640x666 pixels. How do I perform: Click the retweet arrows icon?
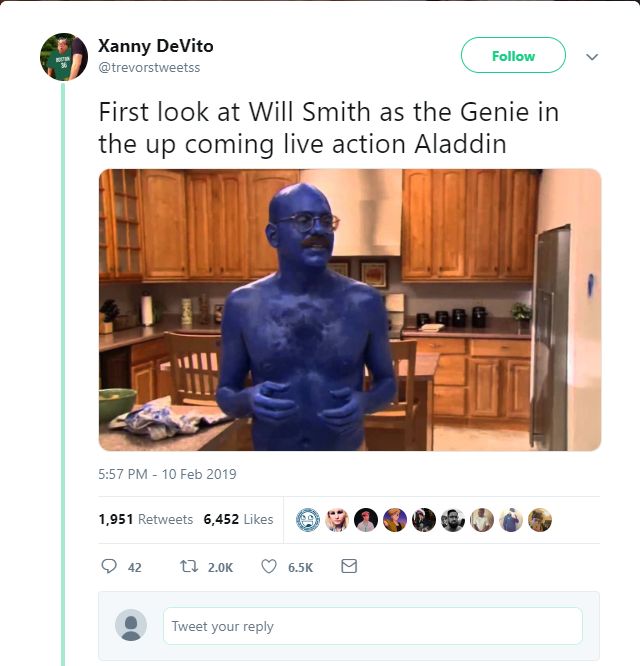[x=189, y=566]
